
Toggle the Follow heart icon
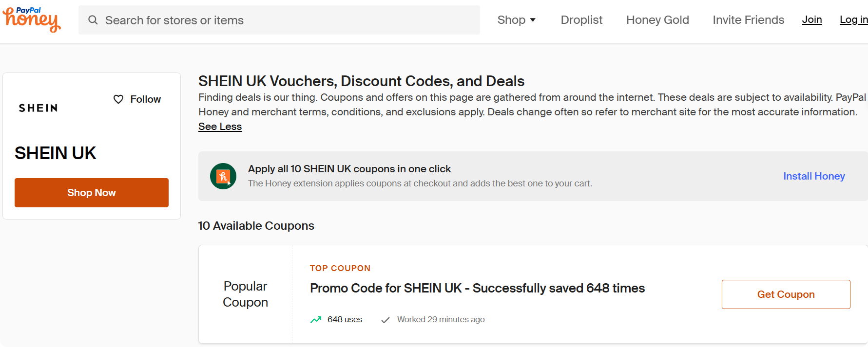tap(118, 99)
